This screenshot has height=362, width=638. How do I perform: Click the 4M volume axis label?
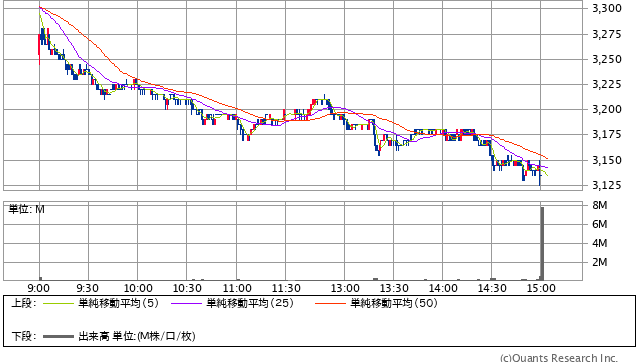point(600,243)
